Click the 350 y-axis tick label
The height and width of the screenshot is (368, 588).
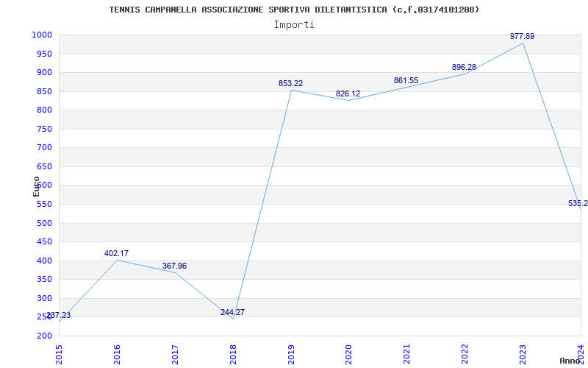pyautogui.click(x=44, y=280)
